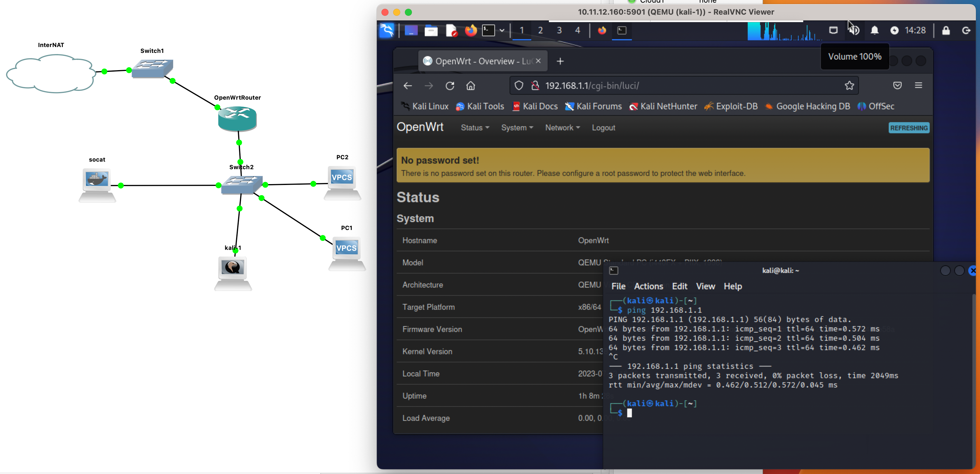This screenshot has height=474, width=980.
Task: Open the terminal emulator from the taskbar
Action: 488,30
